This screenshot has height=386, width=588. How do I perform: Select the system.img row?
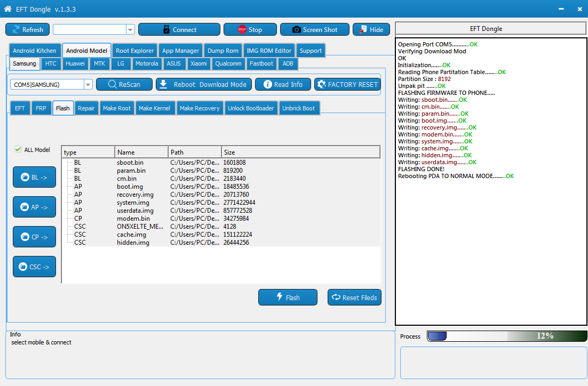pyautogui.click(x=221, y=203)
